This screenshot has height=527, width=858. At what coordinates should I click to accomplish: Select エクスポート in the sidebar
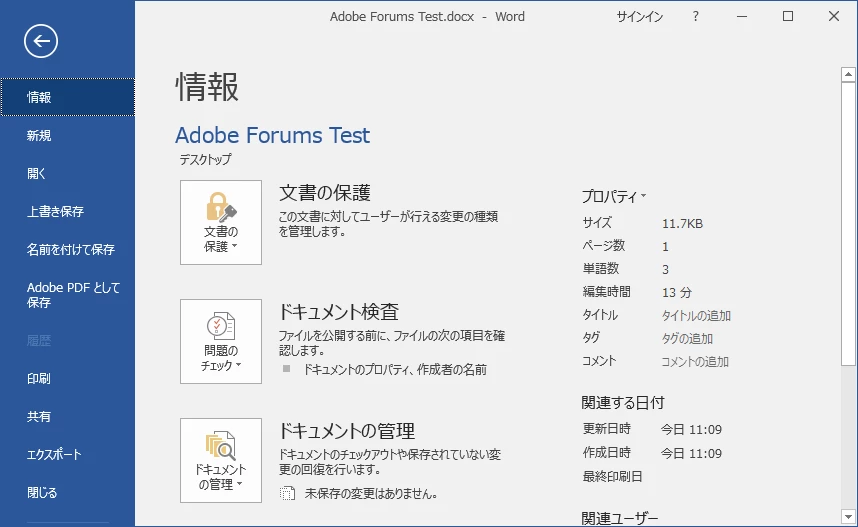(67, 454)
